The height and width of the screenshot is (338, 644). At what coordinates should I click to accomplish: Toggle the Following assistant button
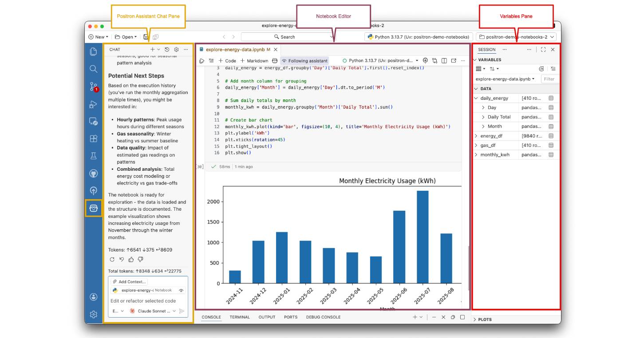pyautogui.click(x=304, y=61)
